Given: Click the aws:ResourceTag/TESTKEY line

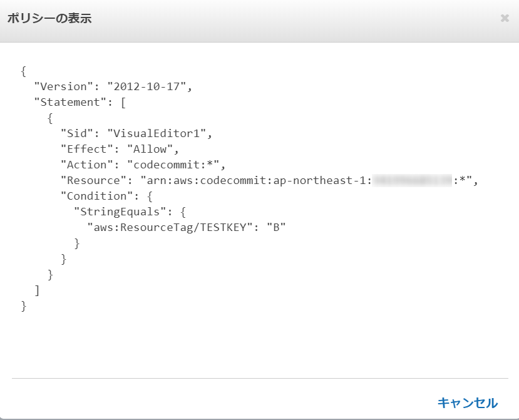Looking at the screenshot, I should [x=187, y=227].
